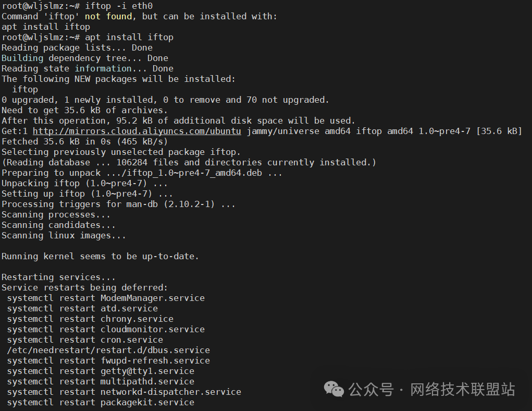Click the /etc/needrestart/restart.d/dbus.service path
Image resolution: width=532 pixels, height=411 pixels.
point(108,350)
